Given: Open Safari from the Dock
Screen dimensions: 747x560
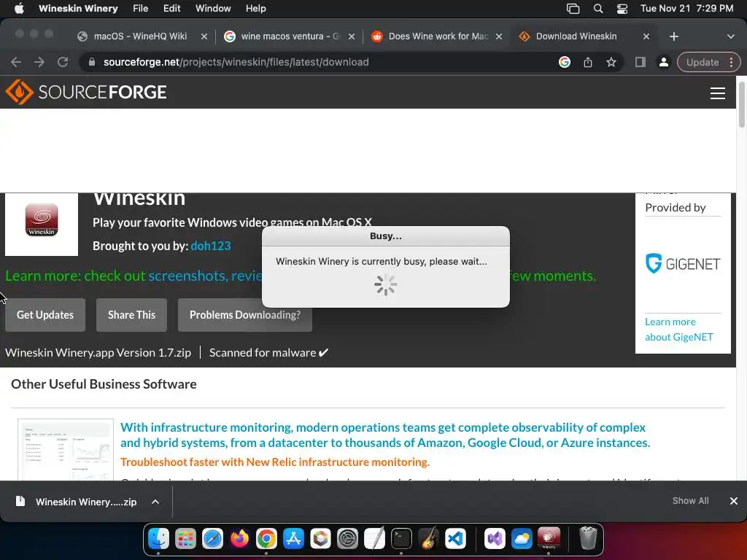Looking at the screenshot, I should coord(212,539).
